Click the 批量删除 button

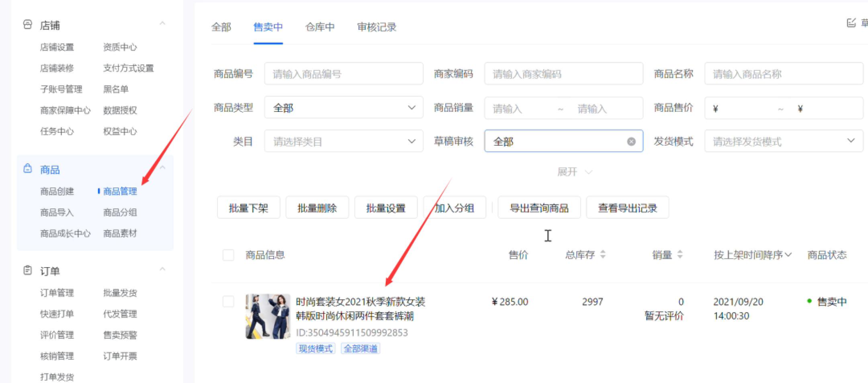point(317,208)
